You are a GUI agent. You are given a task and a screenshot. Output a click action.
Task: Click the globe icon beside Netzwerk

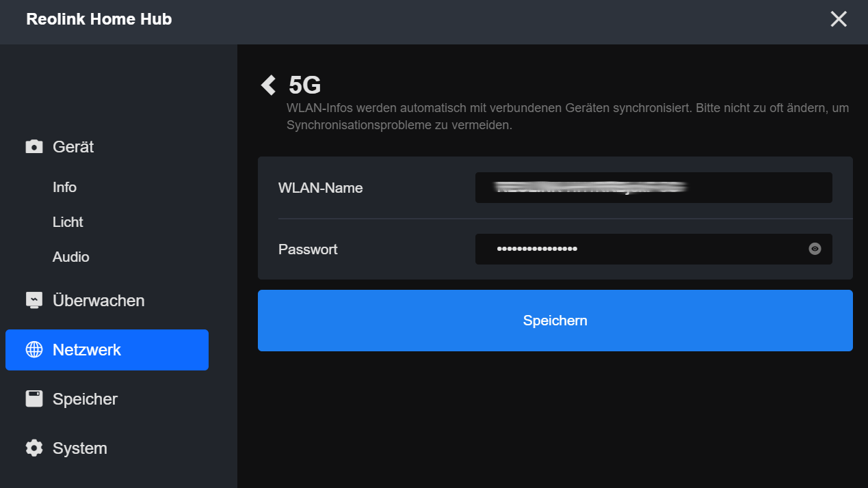point(34,350)
